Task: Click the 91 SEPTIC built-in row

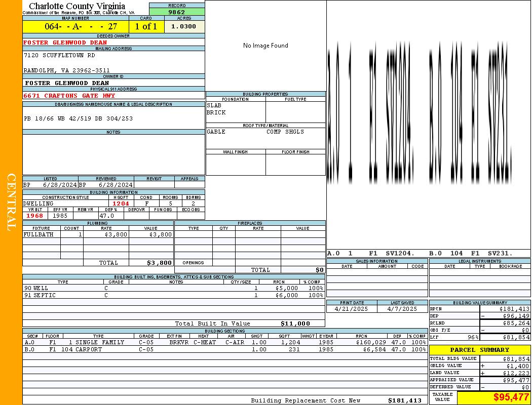Action: pyautogui.click(x=174, y=296)
